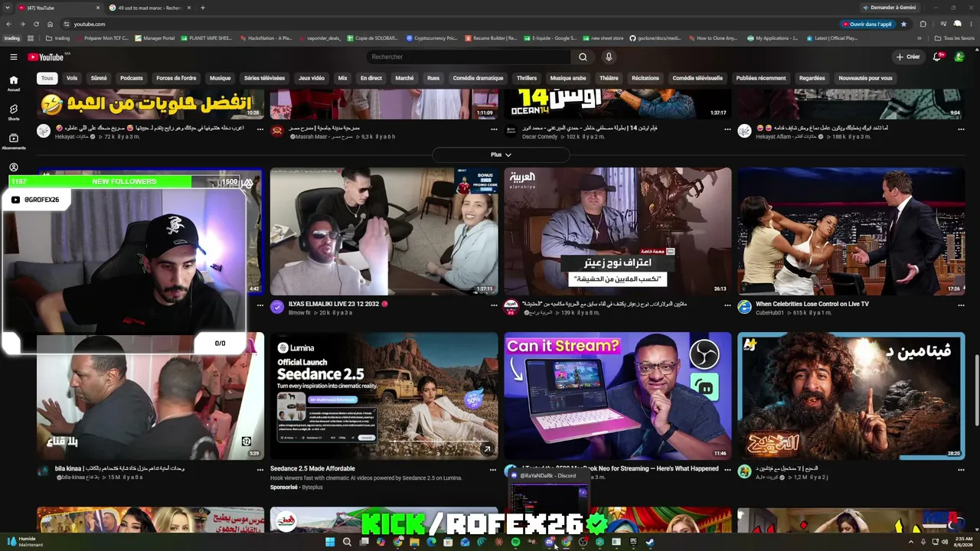
Task: Open the Resume Builder bookmark
Action: coord(490,38)
